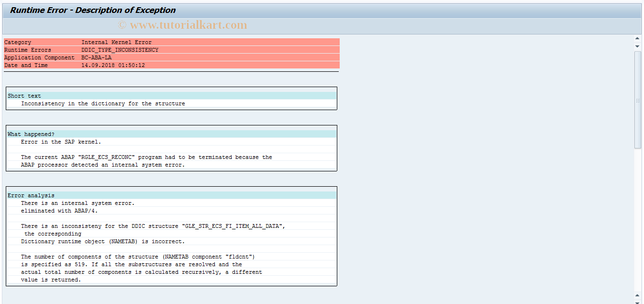Viewport: 644px width, 304px height.
Task: Select 'Internal Kernel Error' value
Action: [x=116, y=42]
